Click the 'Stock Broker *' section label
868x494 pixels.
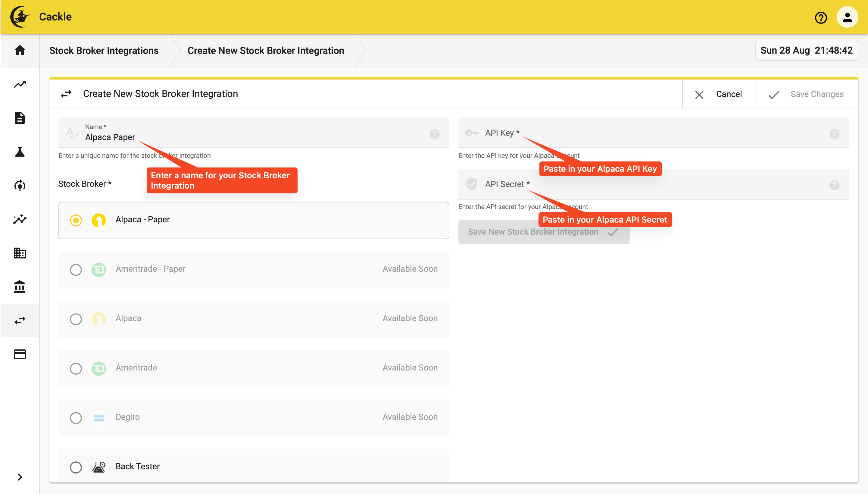85,184
